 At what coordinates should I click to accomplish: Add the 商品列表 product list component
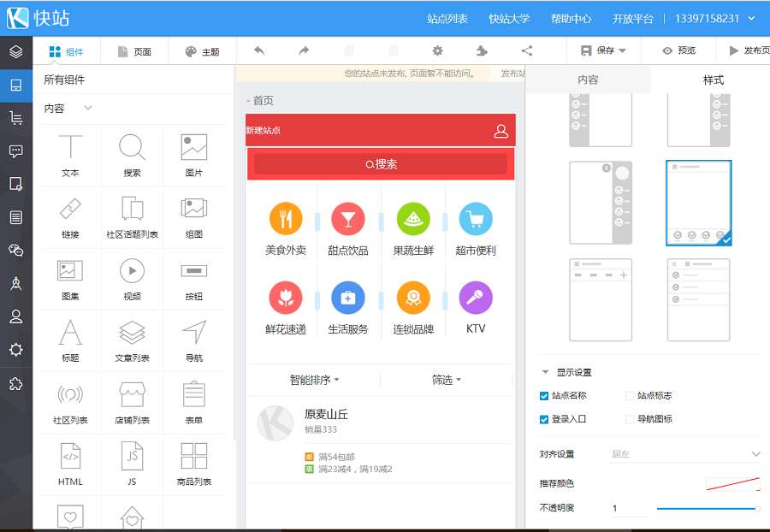(x=194, y=464)
